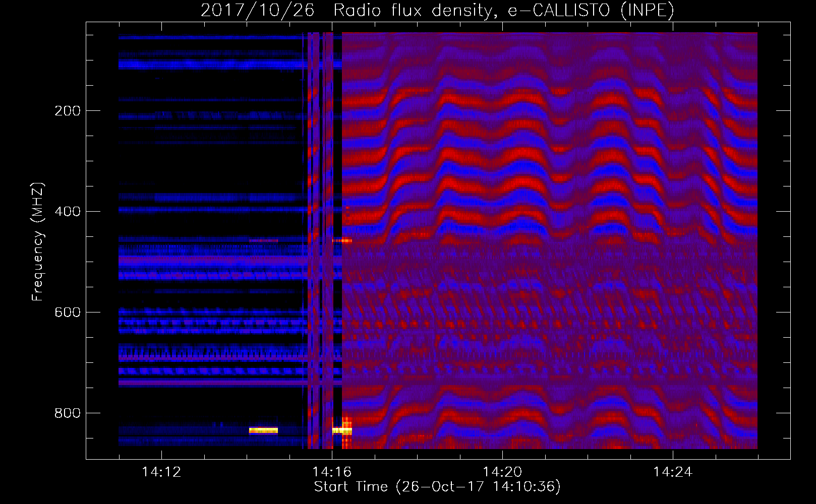
Task: Select the 400 frequency tick label
Action: click(x=68, y=211)
